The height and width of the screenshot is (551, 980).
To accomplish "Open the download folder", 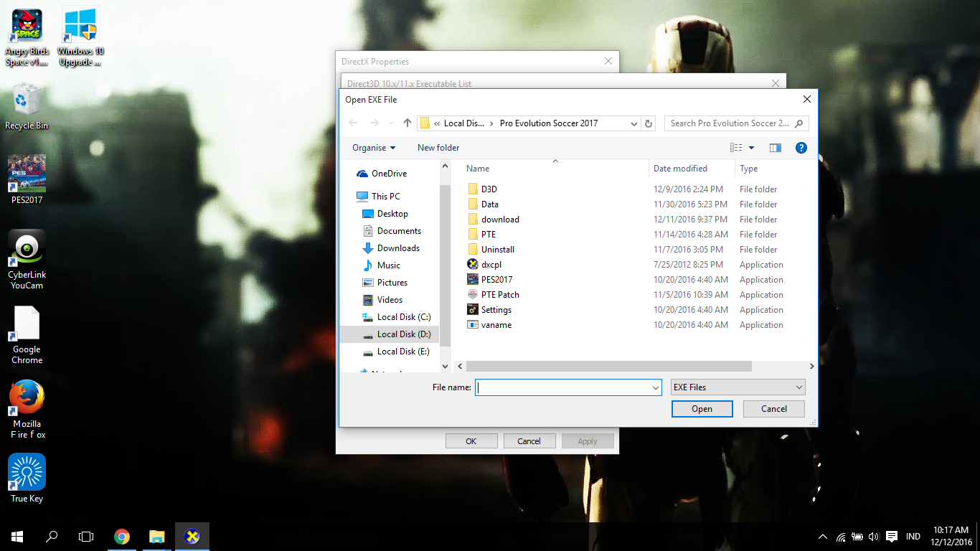I will 500,220.
